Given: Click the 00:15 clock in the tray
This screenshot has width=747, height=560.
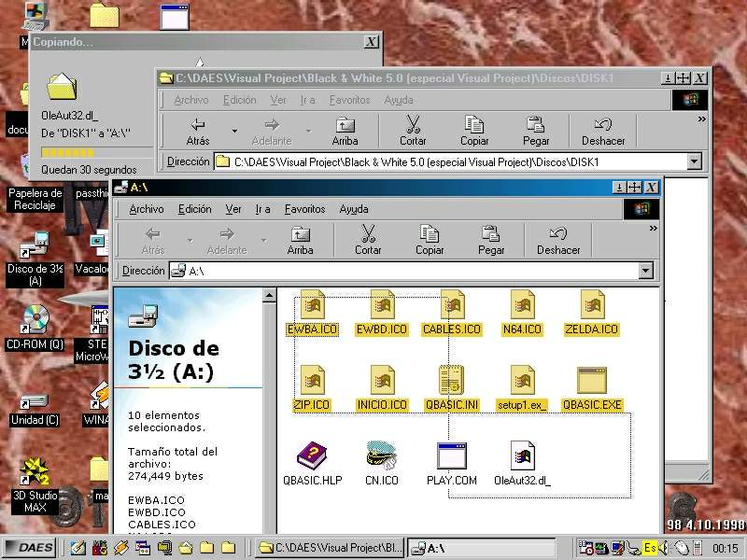Looking at the screenshot, I should pos(726,549).
